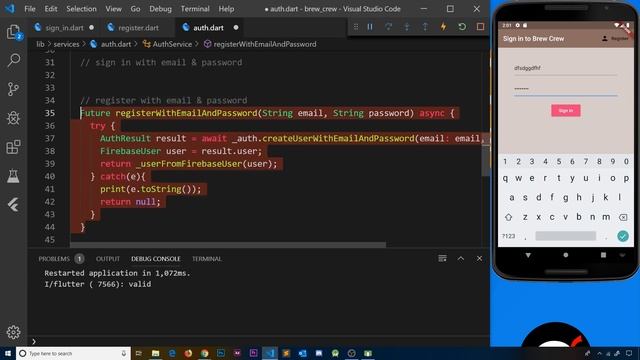Open the Debug menu
Viewport: 640px width, 360px height.
(160, 9)
